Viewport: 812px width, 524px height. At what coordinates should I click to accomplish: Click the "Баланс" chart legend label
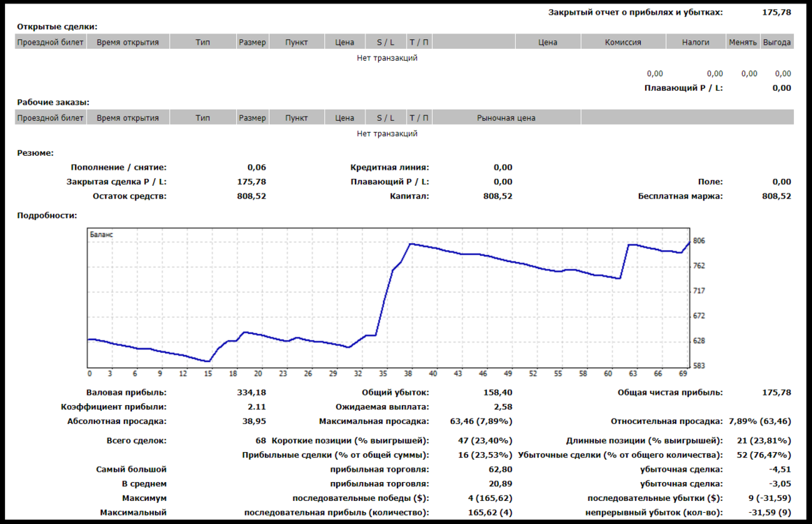pos(101,235)
